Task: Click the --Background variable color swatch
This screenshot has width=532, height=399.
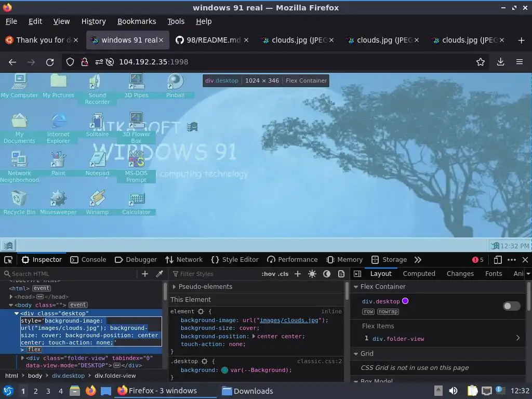Action: point(224,370)
